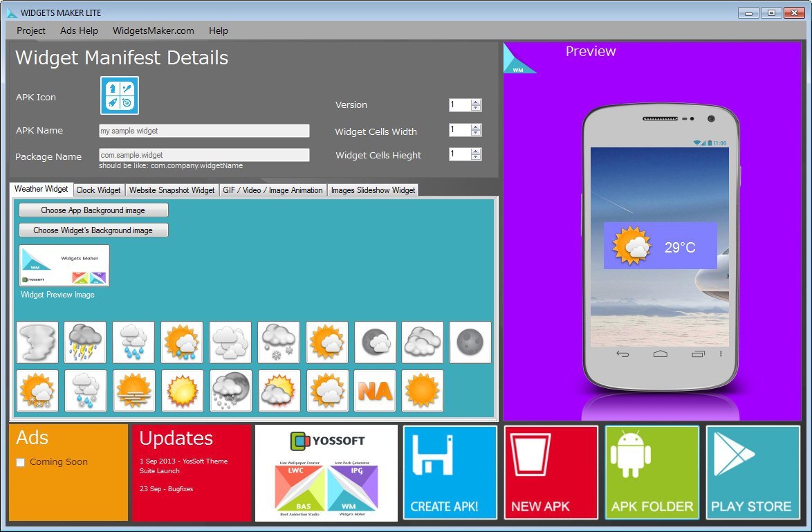Choose the orange NA weather icon
The height and width of the screenshot is (532, 812).
coord(375,391)
